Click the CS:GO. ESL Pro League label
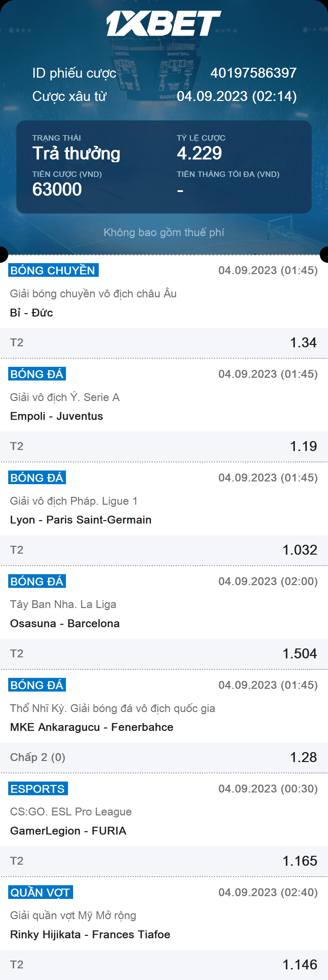 pyautogui.click(x=71, y=811)
